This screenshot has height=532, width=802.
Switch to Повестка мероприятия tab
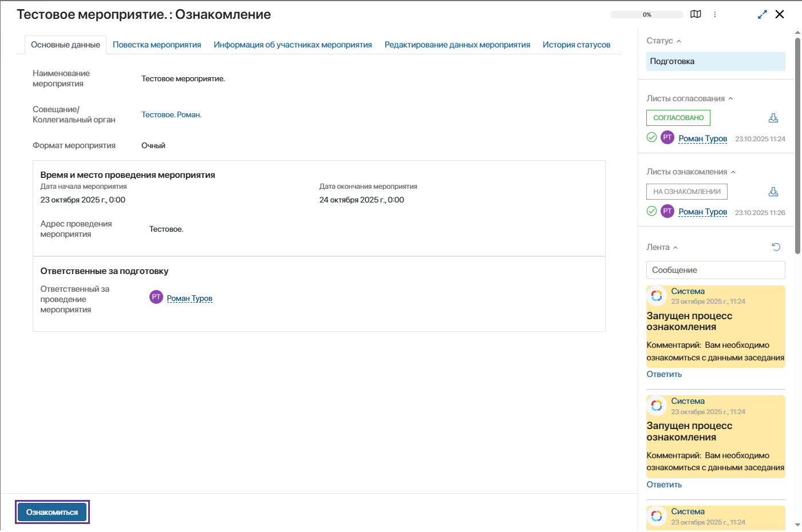157,45
